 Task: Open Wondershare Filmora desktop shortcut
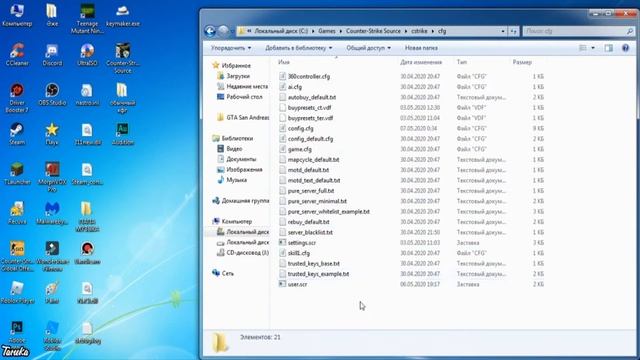(x=52, y=256)
